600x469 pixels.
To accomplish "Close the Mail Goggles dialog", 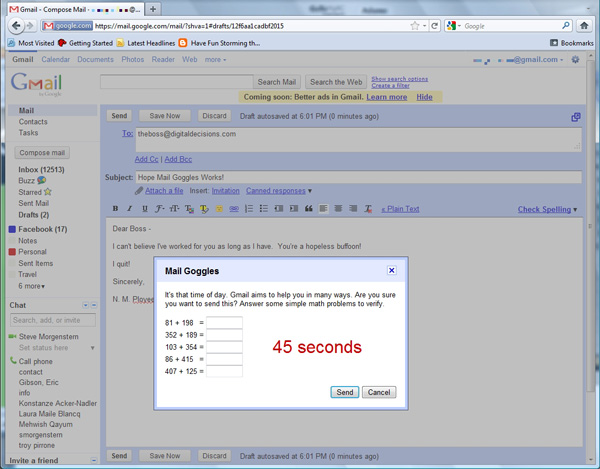I will tap(391, 270).
